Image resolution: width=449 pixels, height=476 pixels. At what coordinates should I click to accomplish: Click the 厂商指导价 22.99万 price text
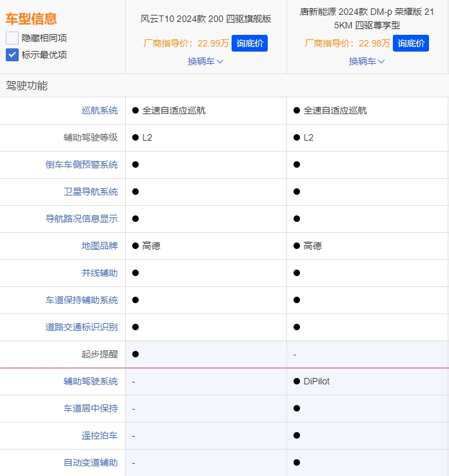(x=186, y=43)
